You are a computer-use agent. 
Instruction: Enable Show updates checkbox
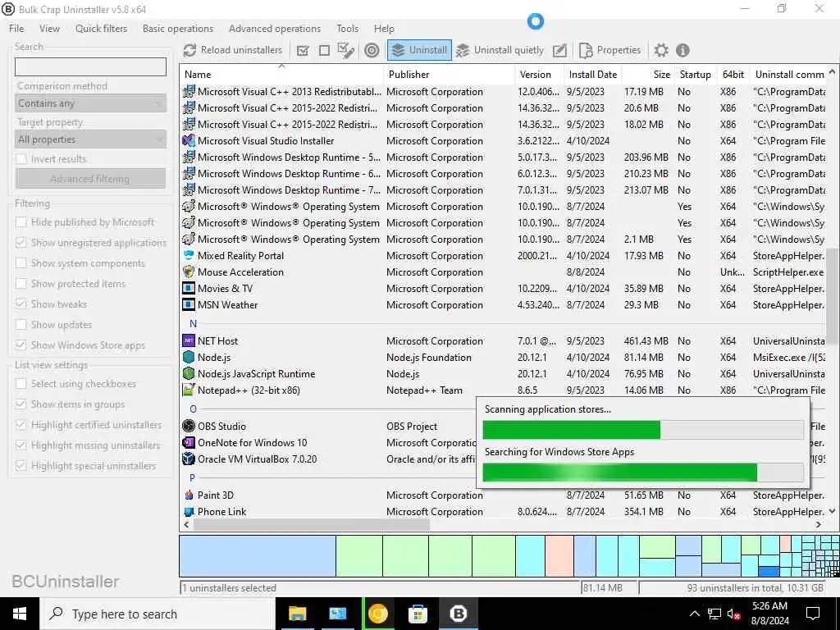(x=21, y=325)
